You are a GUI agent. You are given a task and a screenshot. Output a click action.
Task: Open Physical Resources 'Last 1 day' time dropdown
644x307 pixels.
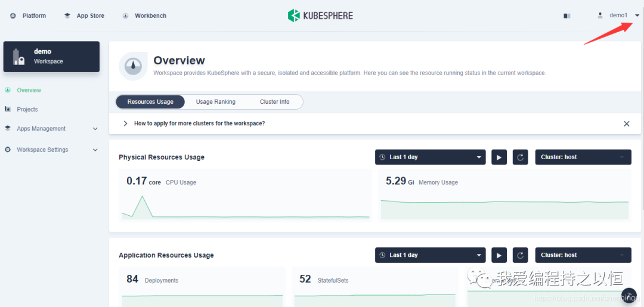430,157
